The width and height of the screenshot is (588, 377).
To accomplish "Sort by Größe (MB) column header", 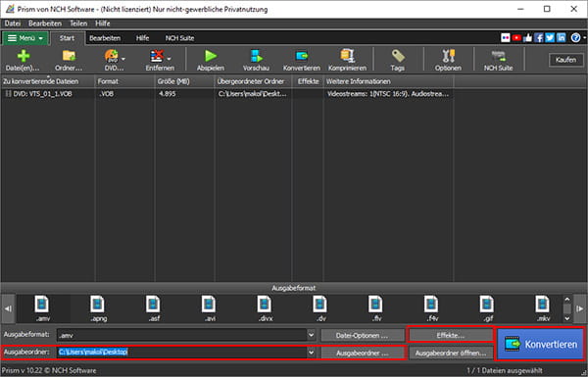I will (184, 81).
